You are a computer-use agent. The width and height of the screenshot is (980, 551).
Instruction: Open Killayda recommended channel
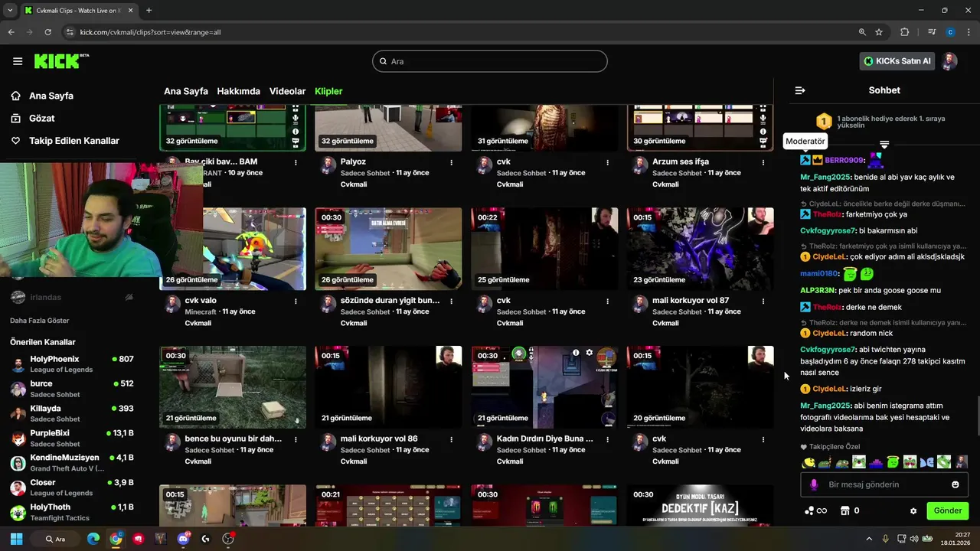click(73, 413)
